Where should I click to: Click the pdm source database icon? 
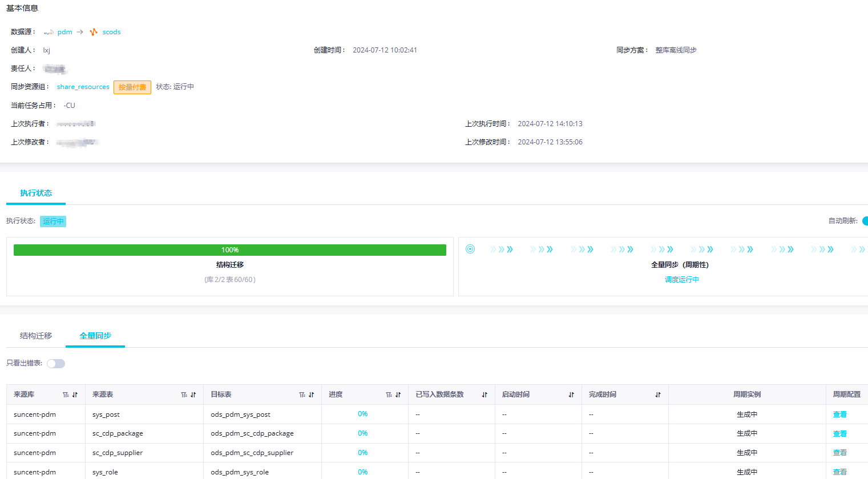pos(49,32)
